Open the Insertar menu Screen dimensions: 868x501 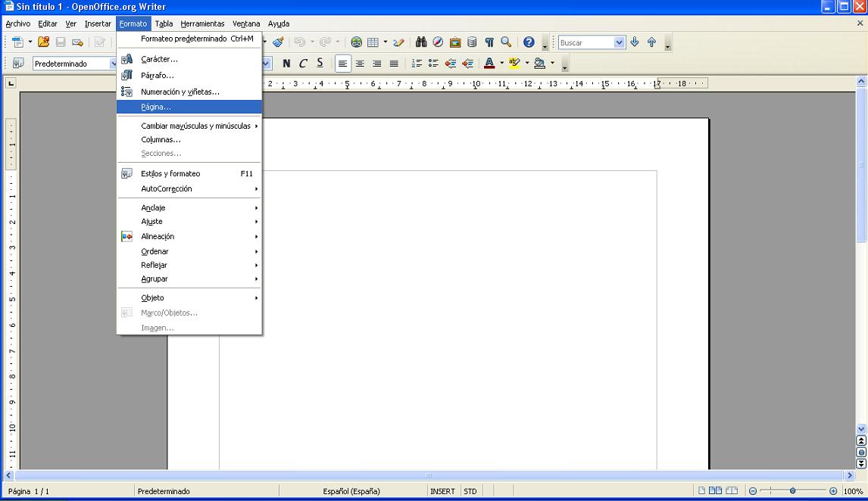click(98, 23)
